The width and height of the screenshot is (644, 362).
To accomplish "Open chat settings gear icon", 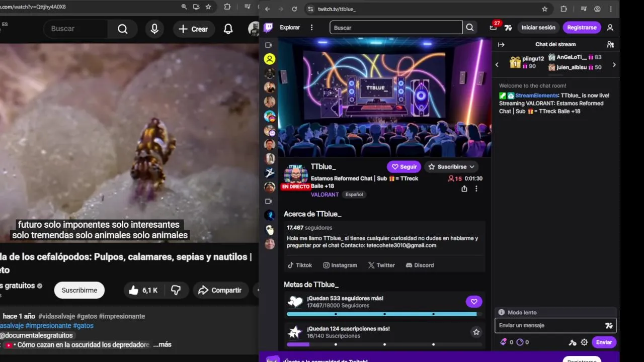I will [x=584, y=342].
